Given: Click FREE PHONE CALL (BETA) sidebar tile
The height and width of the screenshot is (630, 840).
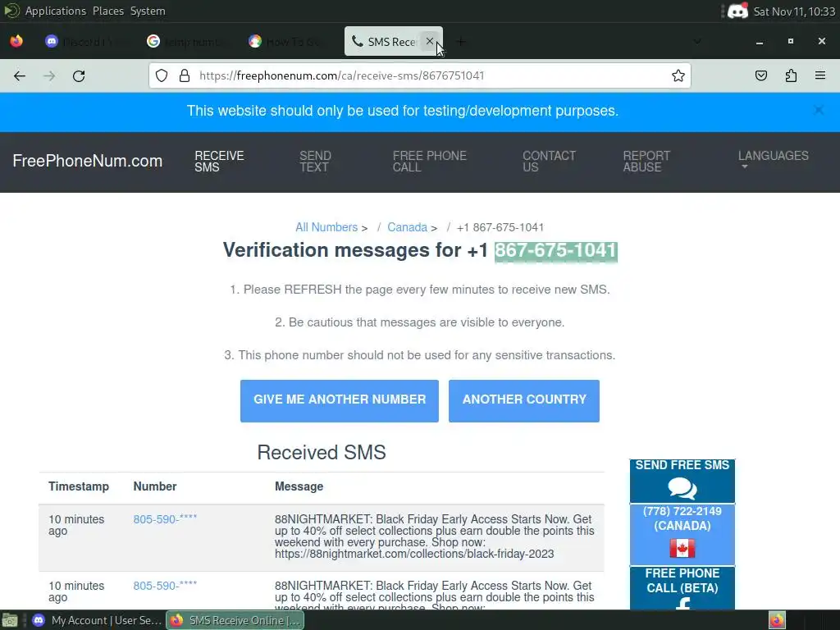Looking at the screenshot, I should click(682, 587).
